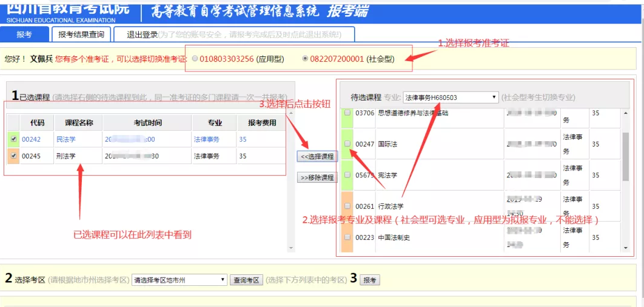The width and height of the screenshot is (644, 307).
Task: Click the 专业 column header in selected courses
Action: point(215,122)
